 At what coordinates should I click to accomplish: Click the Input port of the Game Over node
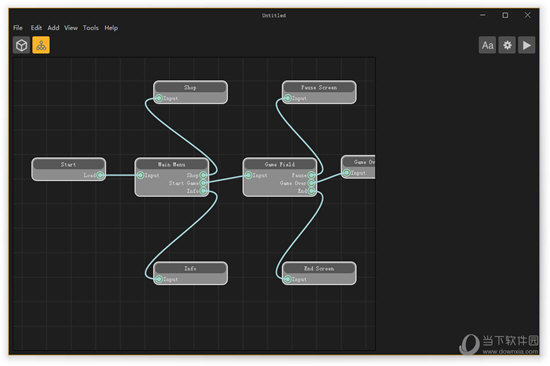click(346, 173)
